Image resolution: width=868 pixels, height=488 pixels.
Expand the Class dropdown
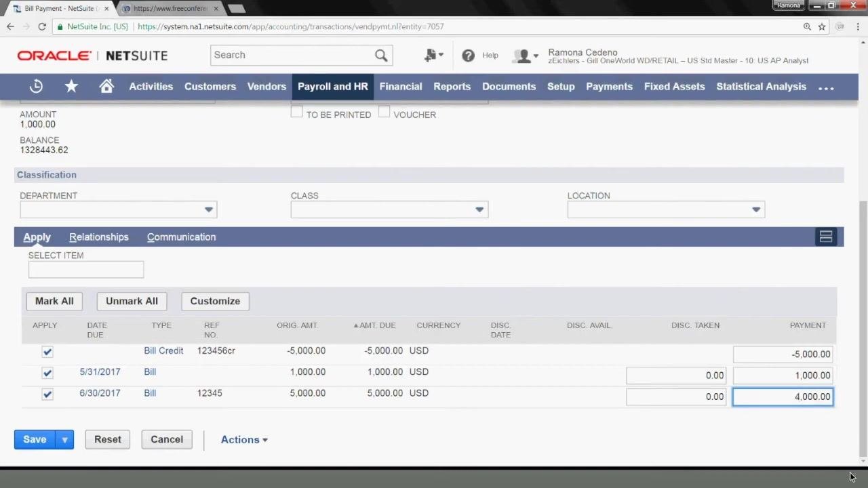(x=479, y=210)
